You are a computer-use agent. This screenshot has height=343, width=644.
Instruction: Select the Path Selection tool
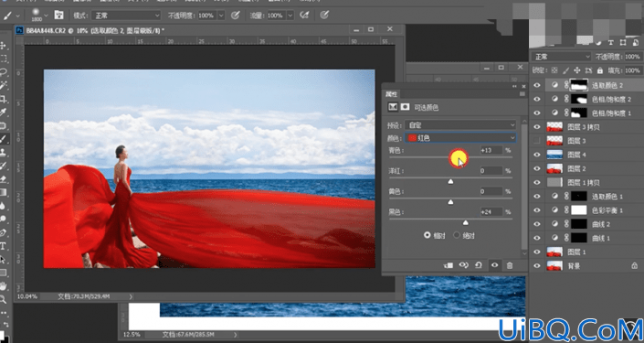pos(4,260)
